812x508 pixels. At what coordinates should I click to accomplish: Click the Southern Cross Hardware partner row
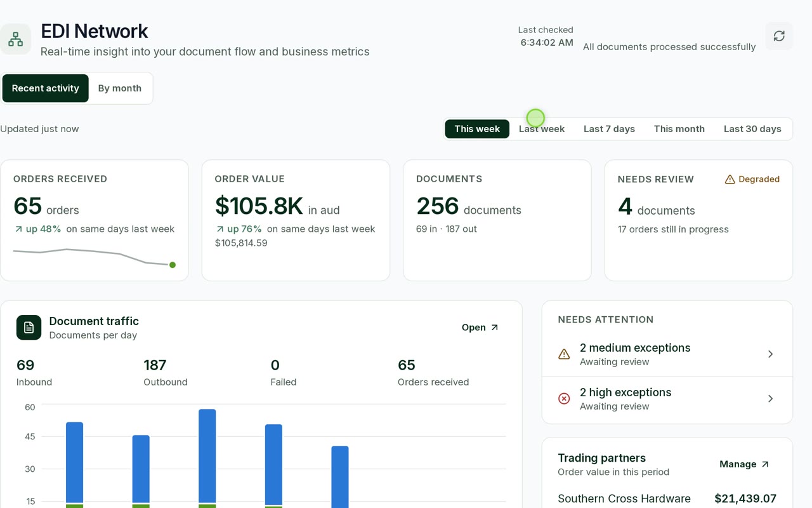tap(667, 499)
